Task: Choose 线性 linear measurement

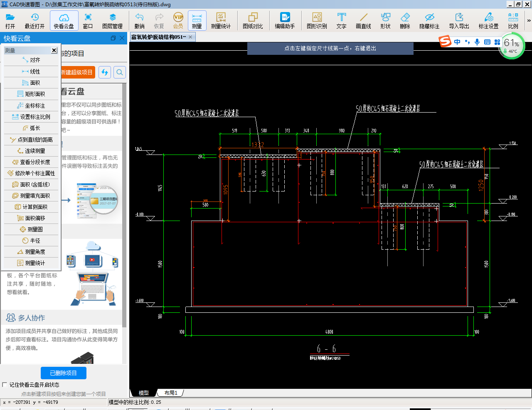Action: [32, 71]
